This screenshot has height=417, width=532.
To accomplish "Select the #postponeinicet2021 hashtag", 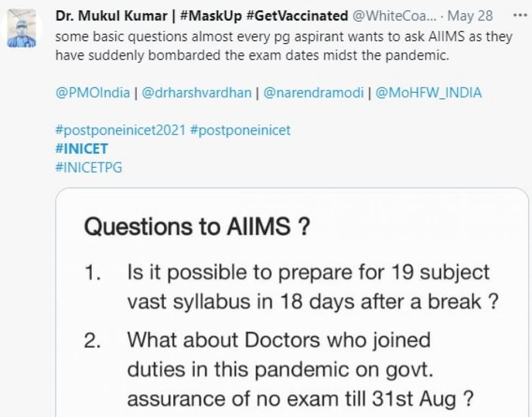I will coord(120,130).
